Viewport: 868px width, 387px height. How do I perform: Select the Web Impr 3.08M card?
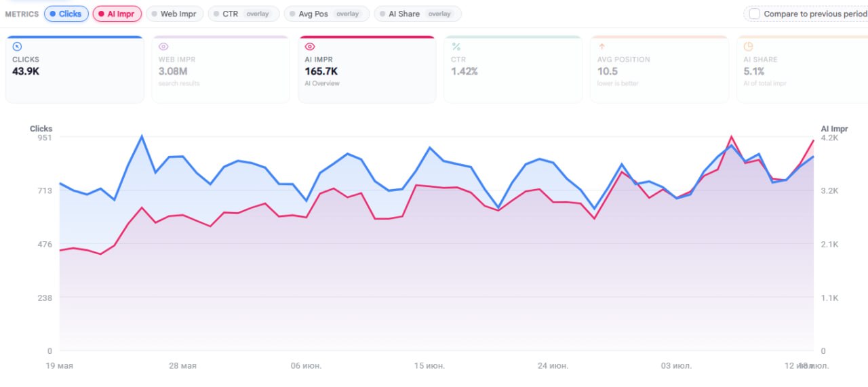pyautogui.click(x=221, y=69)
